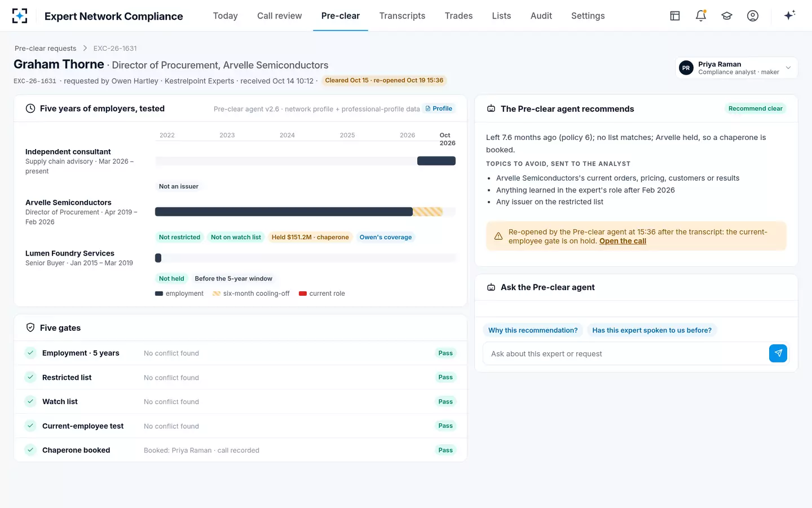
Task: Toggle the Chaperone booked gate check
Action: click(x=30, y=450)
